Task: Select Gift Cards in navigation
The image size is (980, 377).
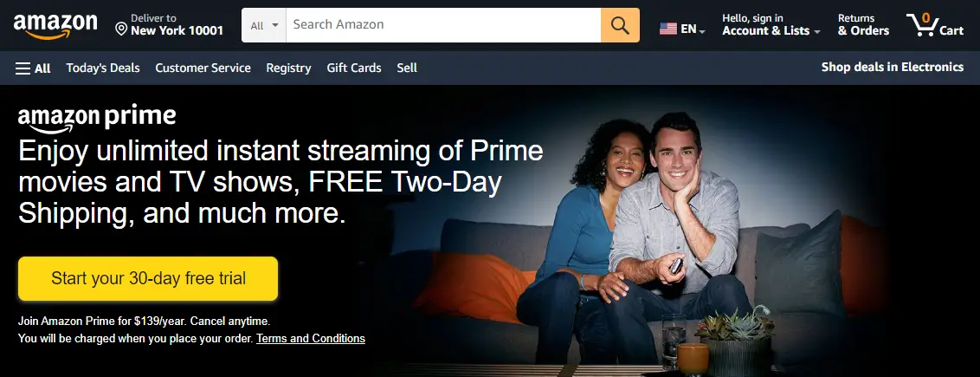Action: click(x=354, y=68)
